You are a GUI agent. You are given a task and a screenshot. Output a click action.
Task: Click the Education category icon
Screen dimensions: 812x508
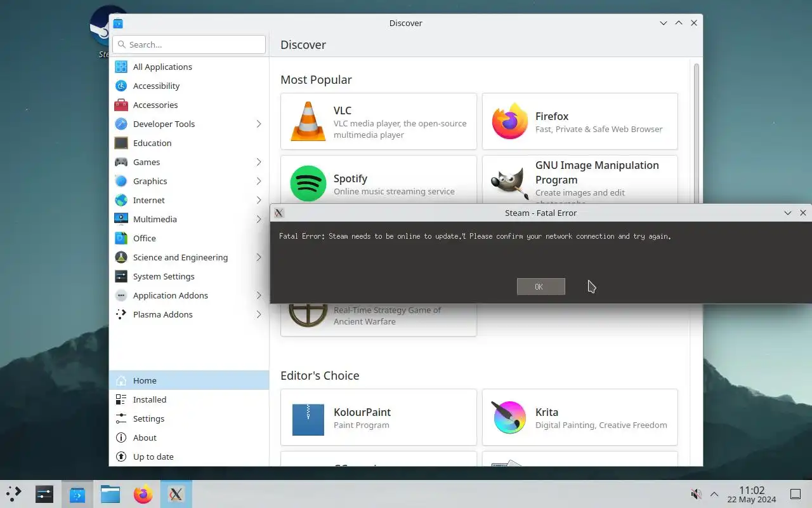(x=121, y=143)
